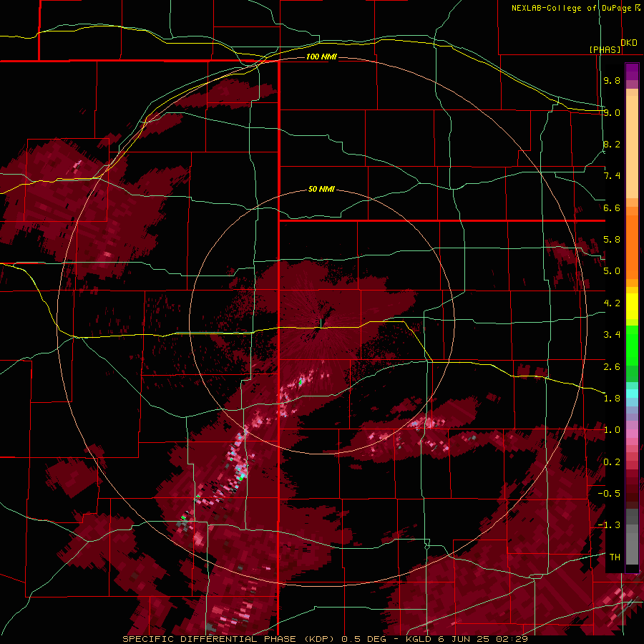Click the 6.6 value on the color scale
Viewport: 644px width, 644px height.
tap(612, 208)
